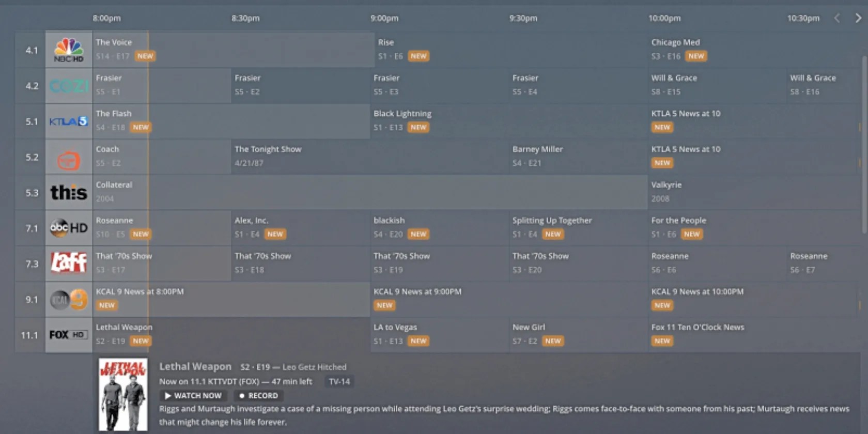Click the guide vertical scrollbar
Viewport: 868px width, 434px height.
point(865,145)
